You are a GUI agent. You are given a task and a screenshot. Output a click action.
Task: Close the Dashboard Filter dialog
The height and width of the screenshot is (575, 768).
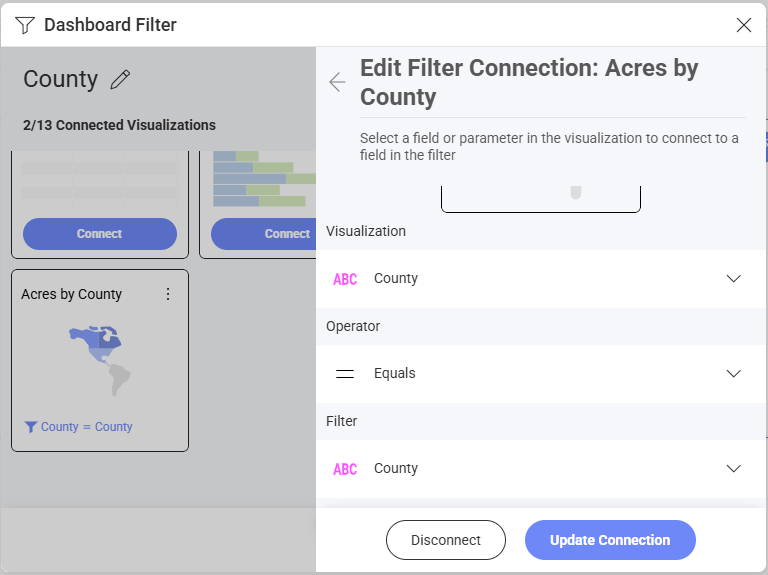[743, 25]
